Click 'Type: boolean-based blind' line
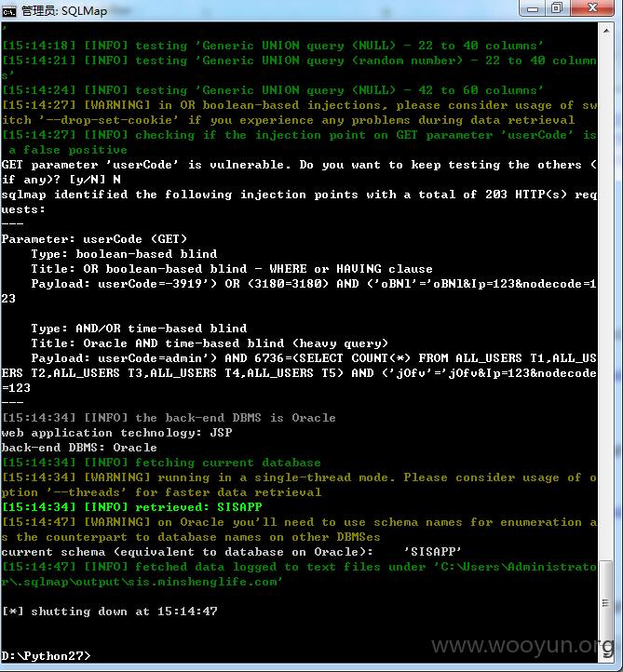 (124, 254)
